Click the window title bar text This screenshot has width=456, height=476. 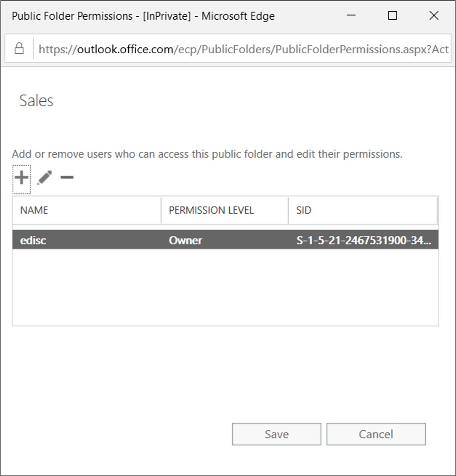pyautogui.click(x=143, y=16)
